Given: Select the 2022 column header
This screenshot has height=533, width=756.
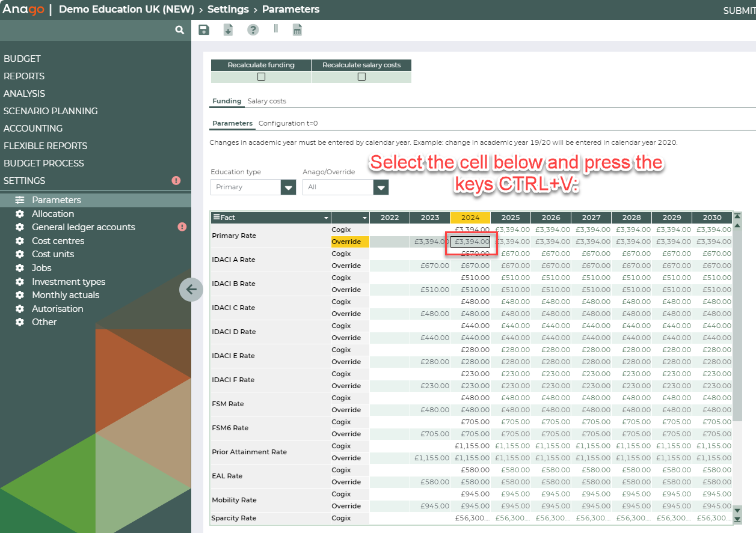Looking at the screenshot, I should point(390,218).
